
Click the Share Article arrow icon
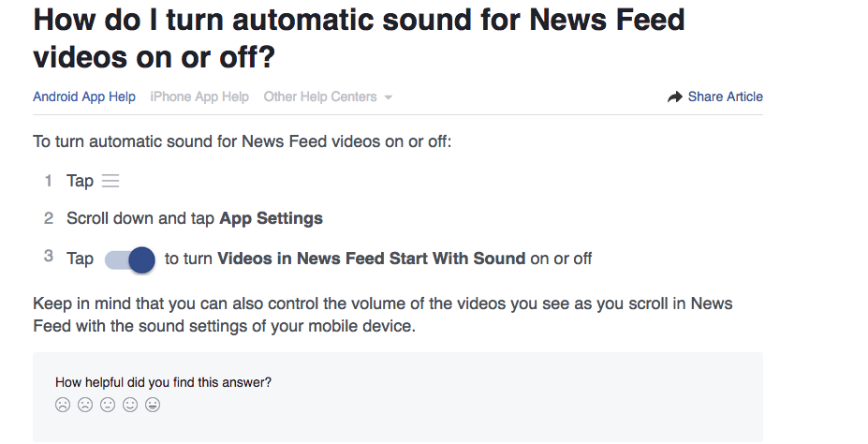[x=675, y=96]
